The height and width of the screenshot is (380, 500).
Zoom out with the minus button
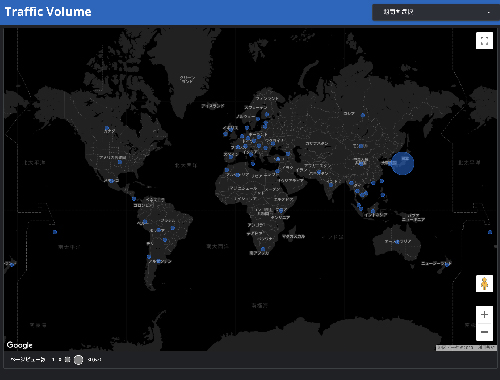click(484, 332)
